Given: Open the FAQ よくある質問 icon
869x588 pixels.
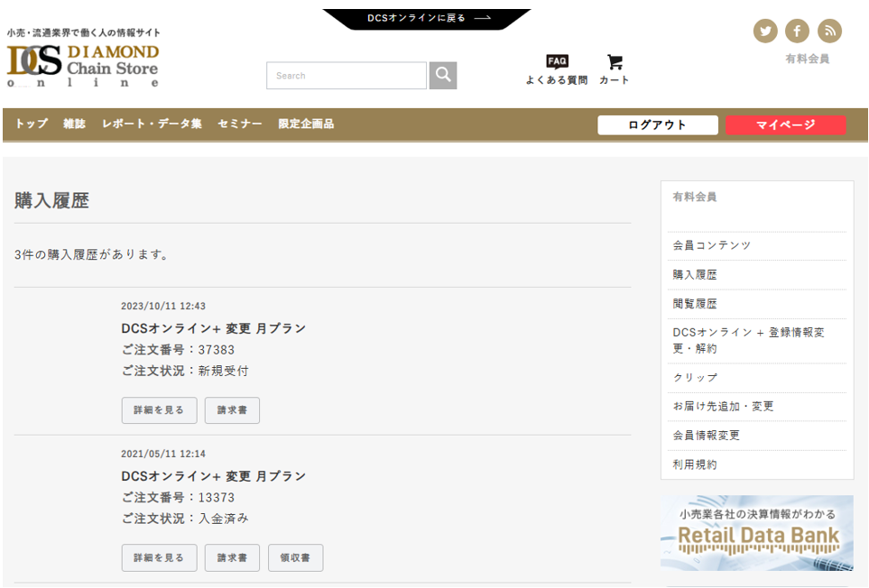Looking at the screenshot, I should coord(557,69).
